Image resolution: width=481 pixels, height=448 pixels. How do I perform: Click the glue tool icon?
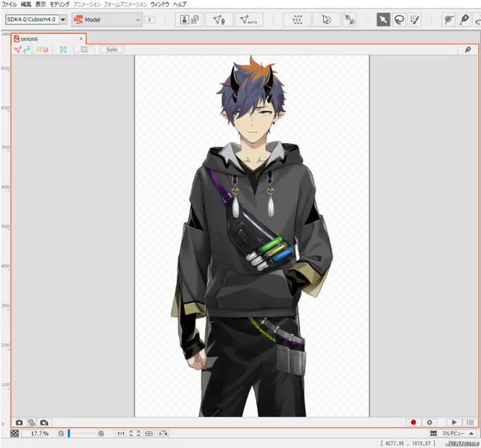tap(349, 20)
